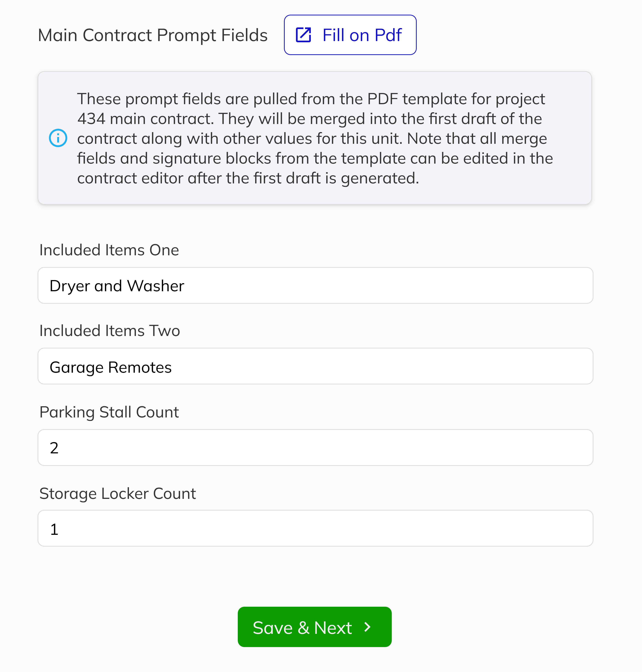This screenshot has width=642, height=672.
Task: Click the blue info circle icon
Action: pos(58,138)
